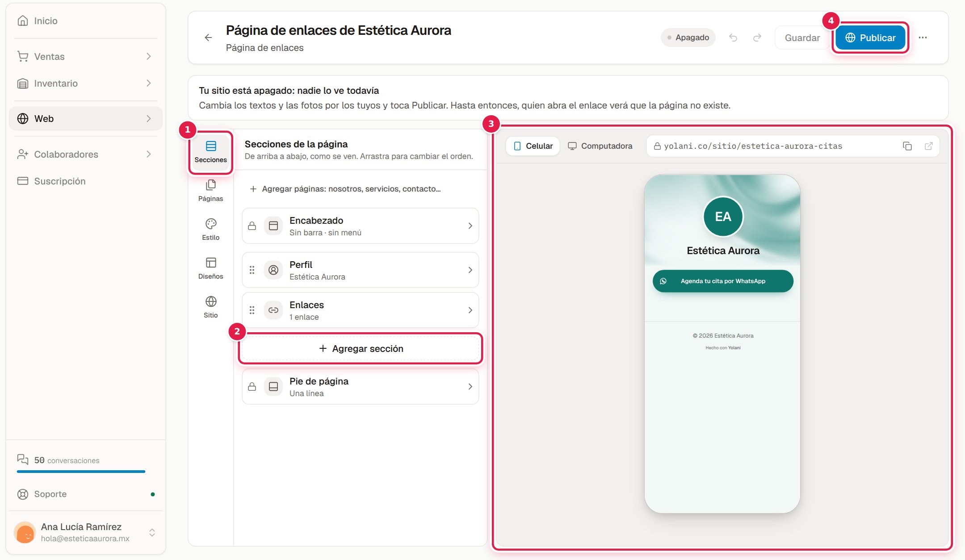
Task: Click the drag handle on Perfil row
Action: click(252, 270)
